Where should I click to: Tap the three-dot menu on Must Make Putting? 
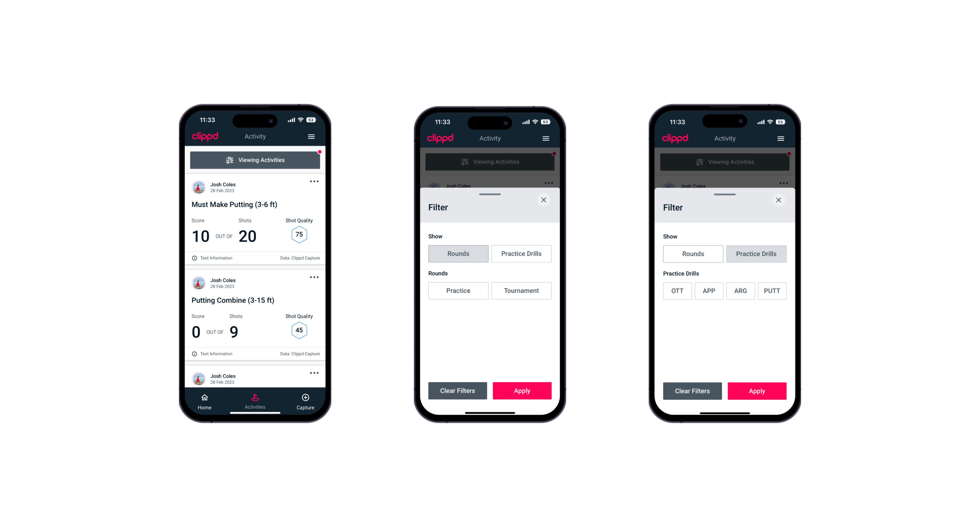pyautogui.click(x=314, y=182)
